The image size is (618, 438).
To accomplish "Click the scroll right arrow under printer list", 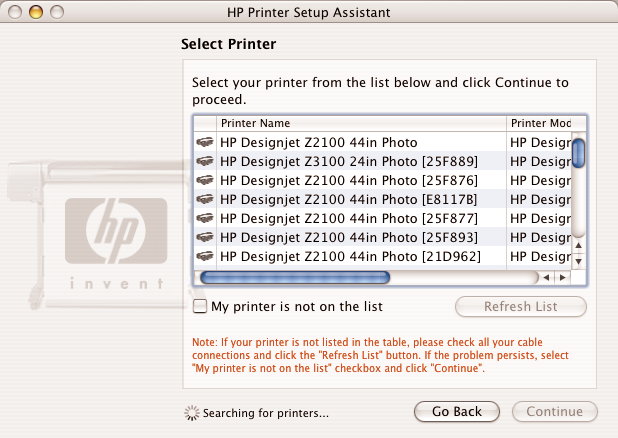I will (562, 278).
